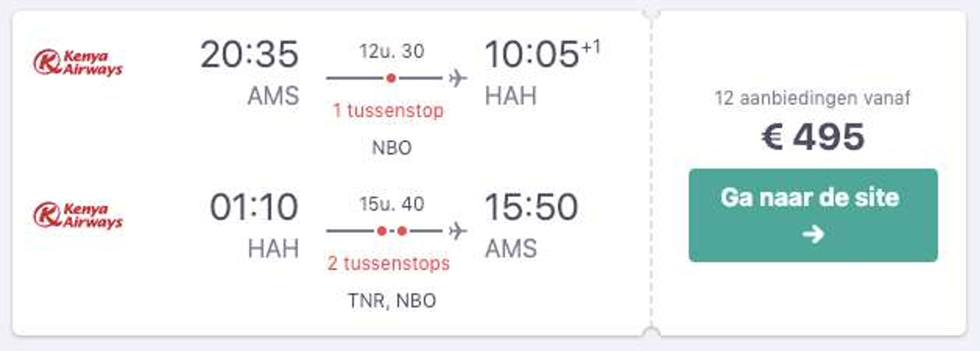Click the € 495 price
This screenshot has width=980, height=351.
813,137
